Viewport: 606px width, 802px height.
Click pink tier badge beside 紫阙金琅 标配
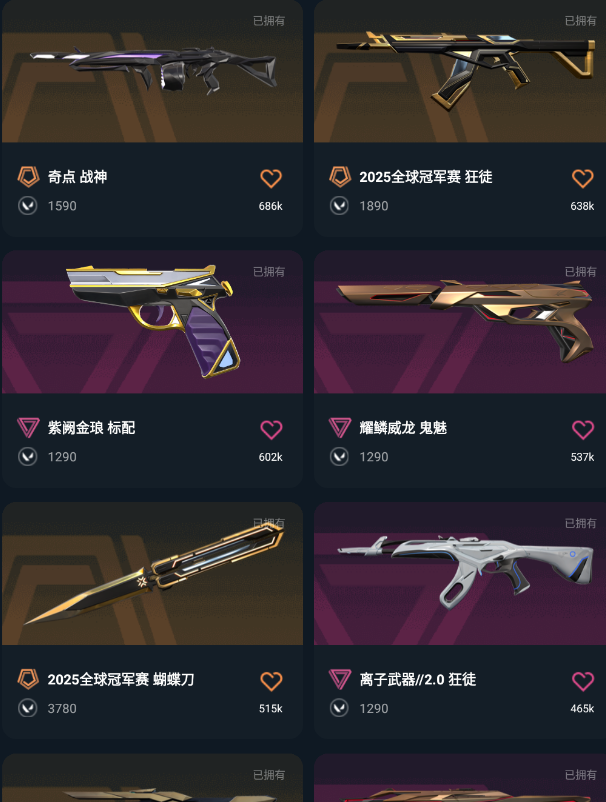tap(28, 428)
